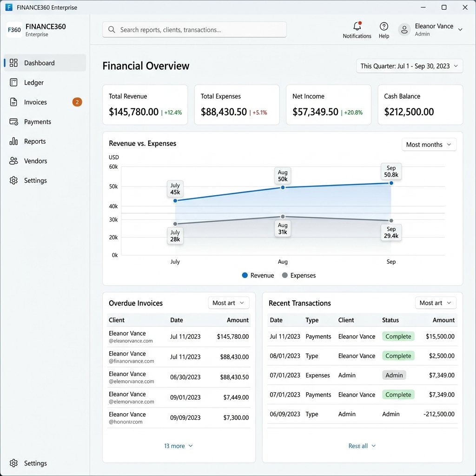Click the Invoices document icon
The width and height of the screenshot is (476, 476).
(x=13, y=102)
